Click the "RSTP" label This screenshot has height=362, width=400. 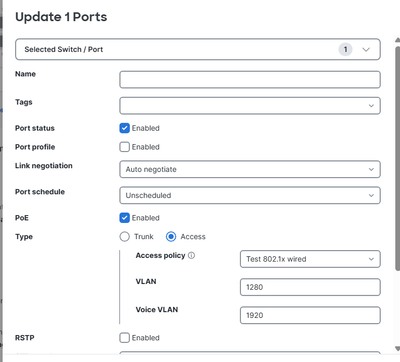[x=25, y=338]
